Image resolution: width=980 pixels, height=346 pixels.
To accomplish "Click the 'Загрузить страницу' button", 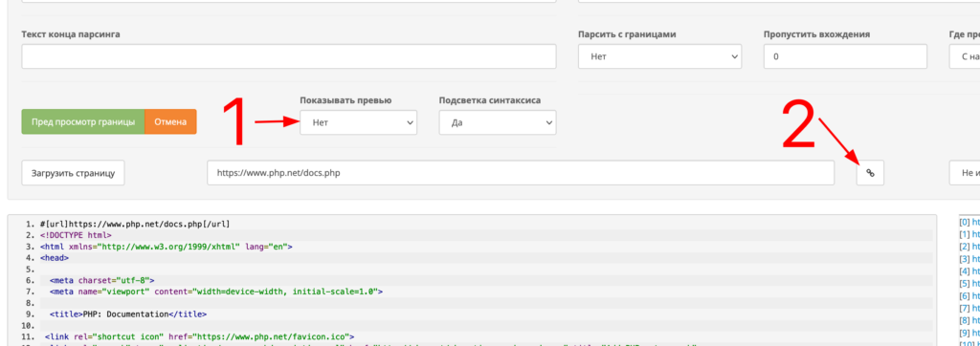I will 73,173.
